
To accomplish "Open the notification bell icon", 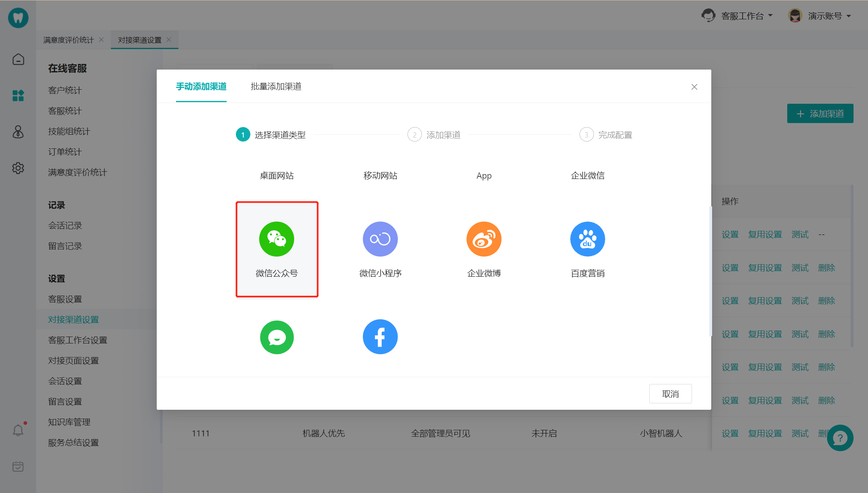I will (18, 430).
